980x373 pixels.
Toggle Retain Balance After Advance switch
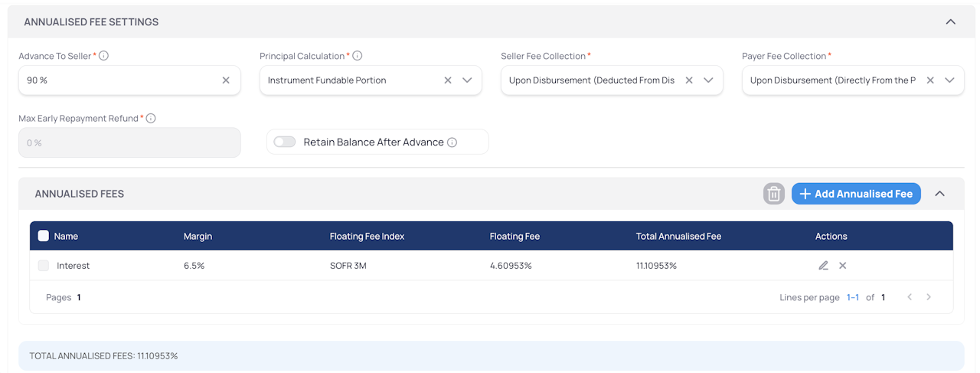tap(285, 142)
